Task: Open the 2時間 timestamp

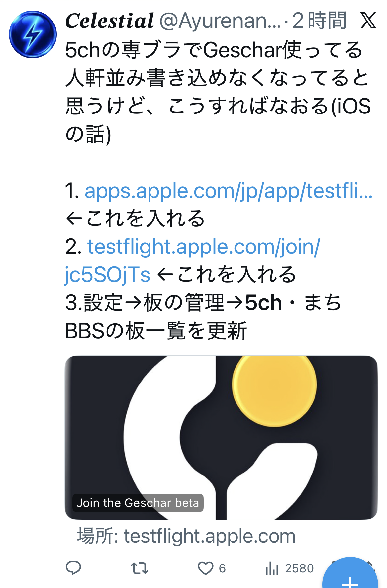Action: pyautogui.click(x=320, y=21)
